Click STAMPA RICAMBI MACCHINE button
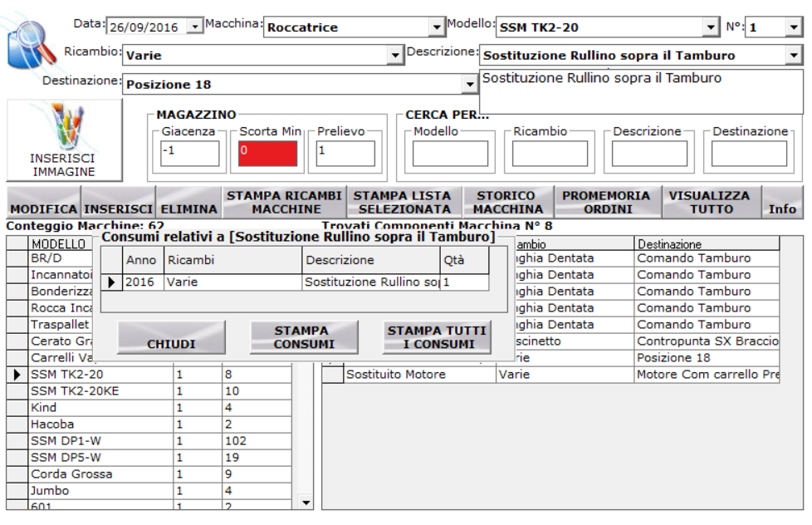This screenshot has width=812, height=525. 284,202
